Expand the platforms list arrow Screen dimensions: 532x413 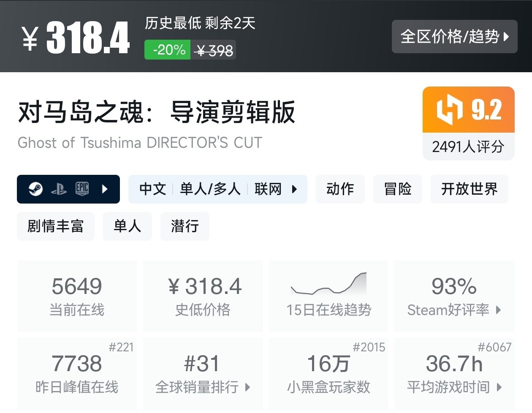tap(105, 189)
